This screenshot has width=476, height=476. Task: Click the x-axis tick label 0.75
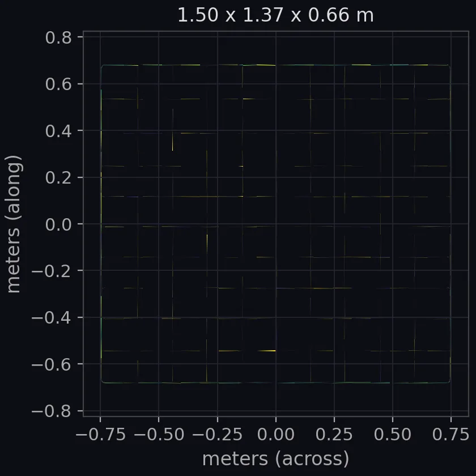451,434
